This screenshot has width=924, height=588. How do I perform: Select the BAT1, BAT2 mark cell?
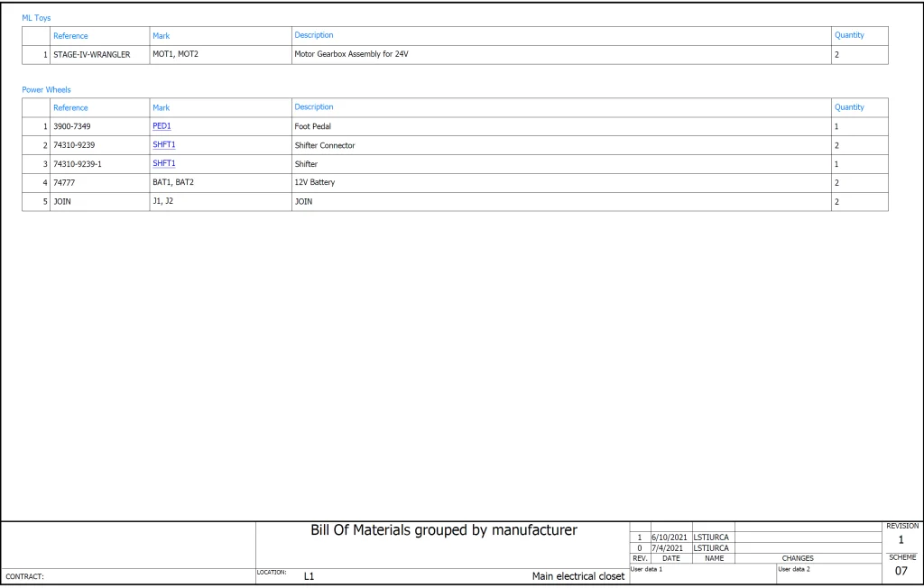click(172, 183)
